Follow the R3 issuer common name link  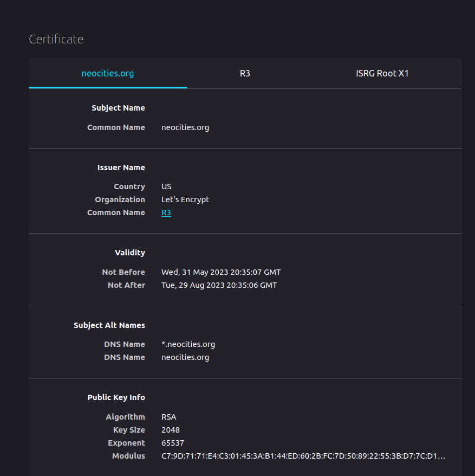click(166, 213)
